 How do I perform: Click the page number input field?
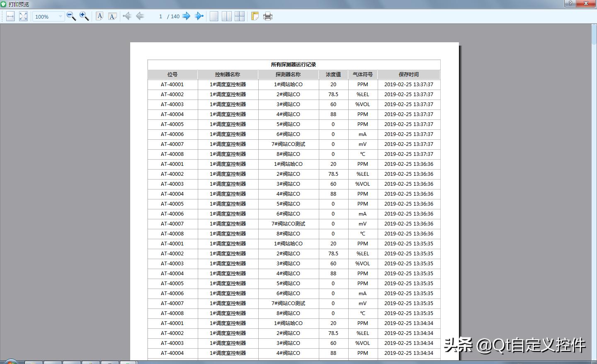click(160, 17)
